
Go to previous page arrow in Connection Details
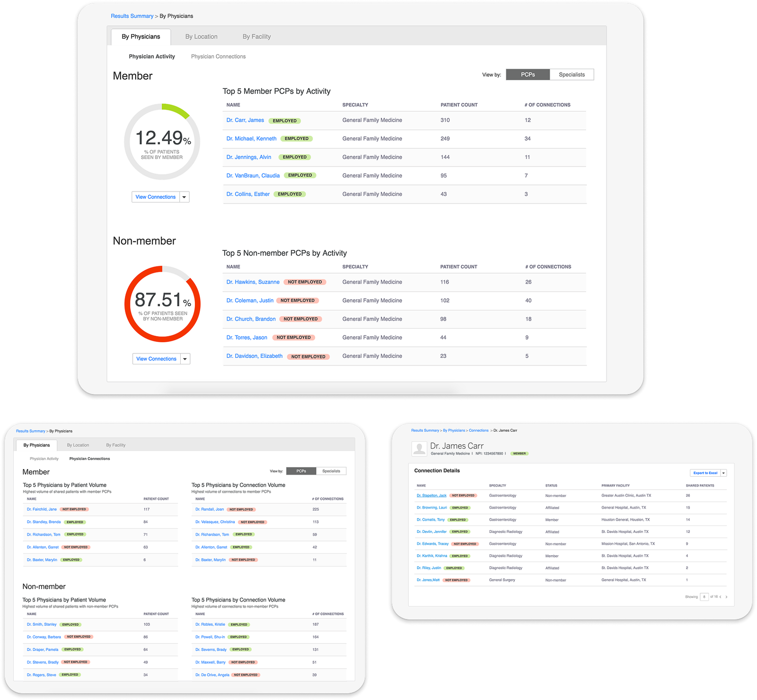tap(720, 597)
